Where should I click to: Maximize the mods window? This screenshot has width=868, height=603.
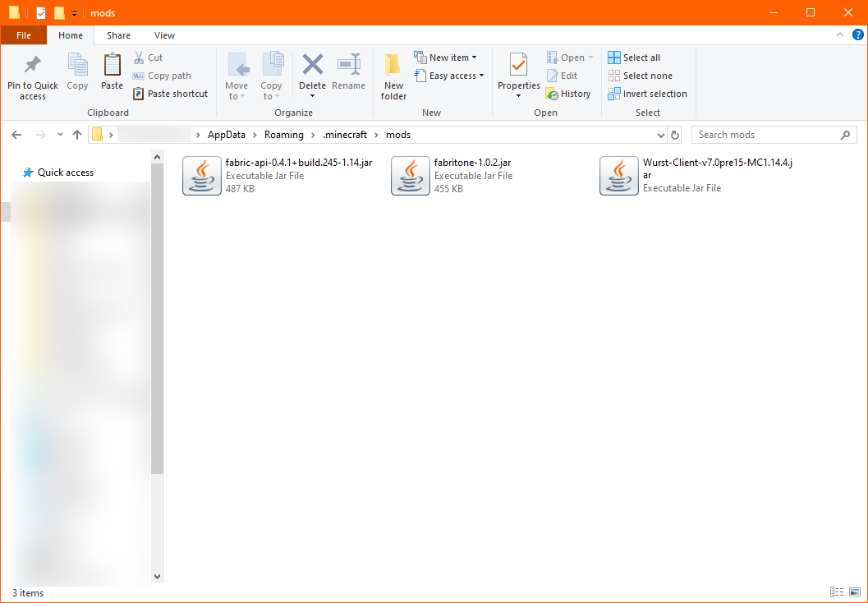(x=811, y=13)
